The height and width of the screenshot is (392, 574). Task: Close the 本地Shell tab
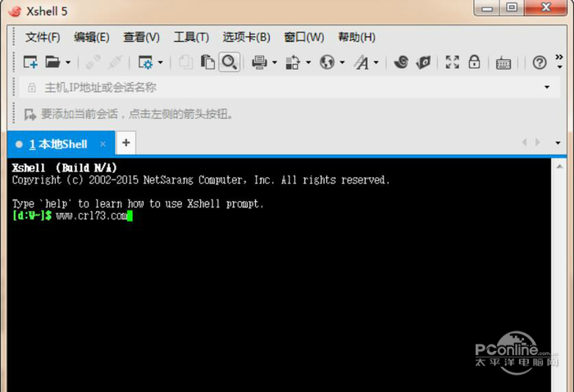[102, 144]
